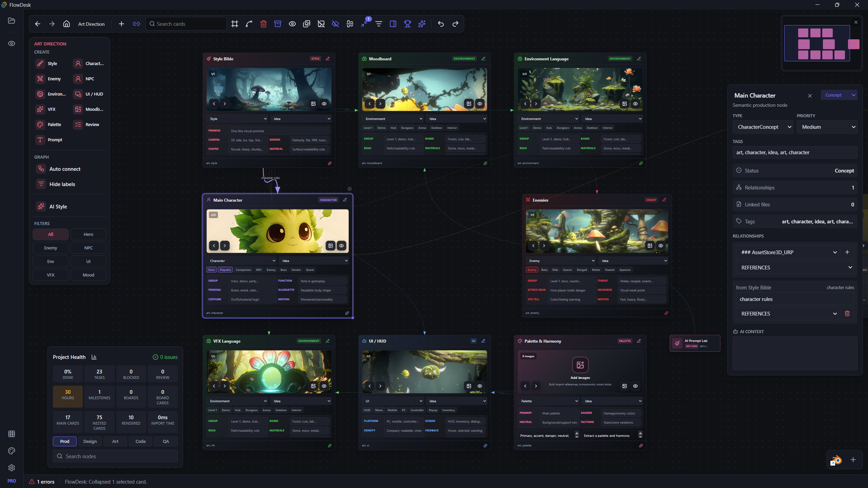Open Main Character card Character dropdown

(242, 261)
